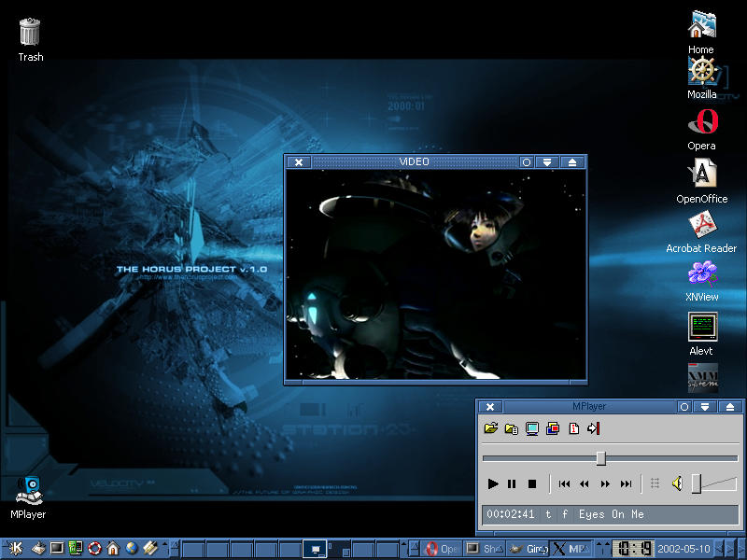Screen dimensions: 747x560
Task: Click the exit arrow icon in MPlayer toolbar
Action: point(594,428)
